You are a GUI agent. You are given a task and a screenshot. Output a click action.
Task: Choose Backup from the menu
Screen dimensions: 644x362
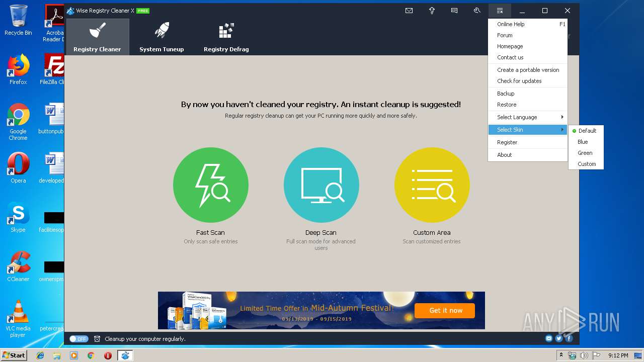point(528,94)
